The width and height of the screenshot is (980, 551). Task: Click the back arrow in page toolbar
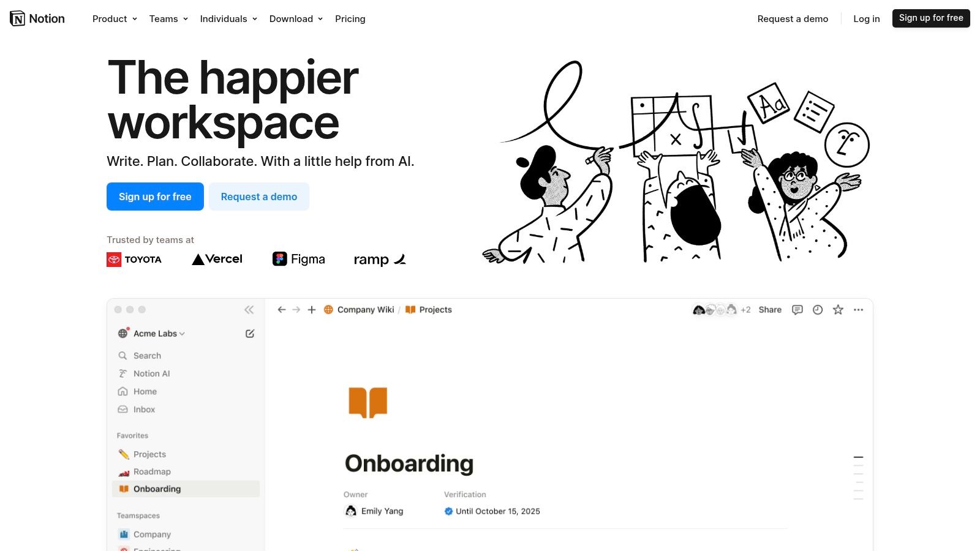point(282,310)
